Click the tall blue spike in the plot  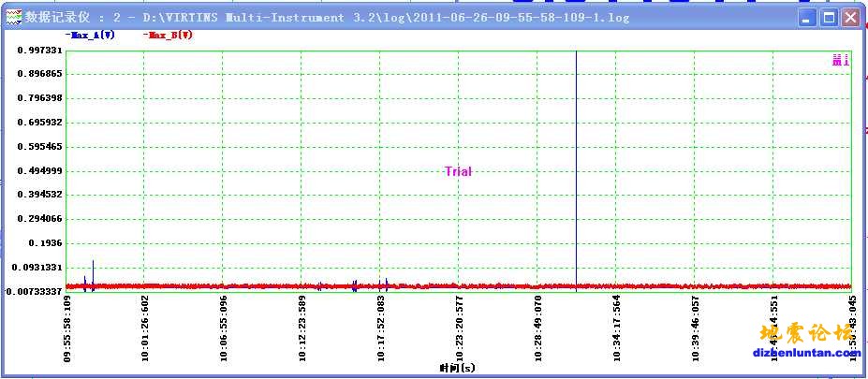pos(576,170)
